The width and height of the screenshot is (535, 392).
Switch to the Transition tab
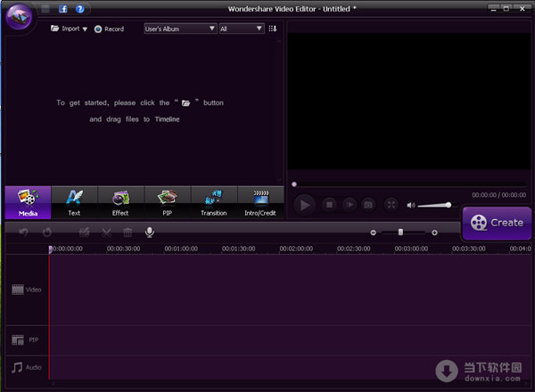click(214, 202)
